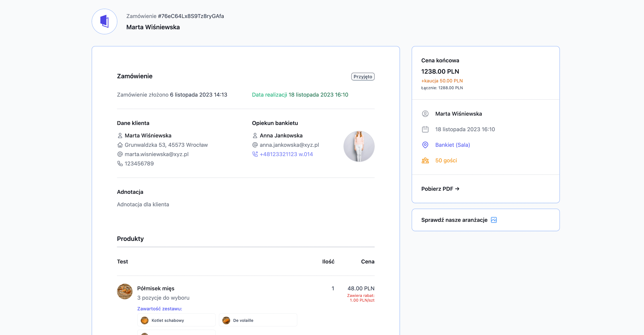Viewport: 644px width, 335px height.
Task: Click the Kotlet schabowy small dish image
Action: pos(144,320)
